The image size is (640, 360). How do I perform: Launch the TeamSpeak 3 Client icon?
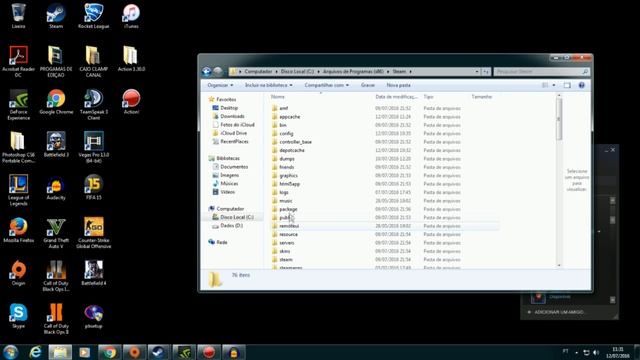93,104
